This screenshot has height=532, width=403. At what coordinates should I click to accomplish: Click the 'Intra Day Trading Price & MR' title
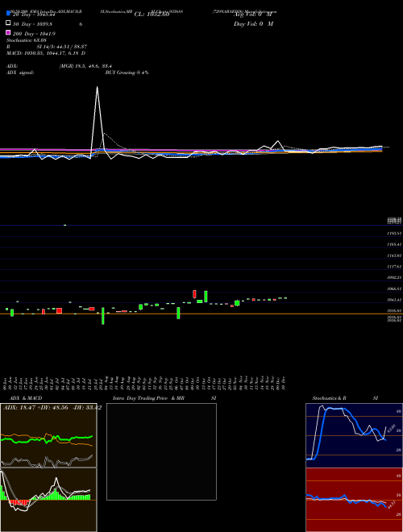(148, 398)
